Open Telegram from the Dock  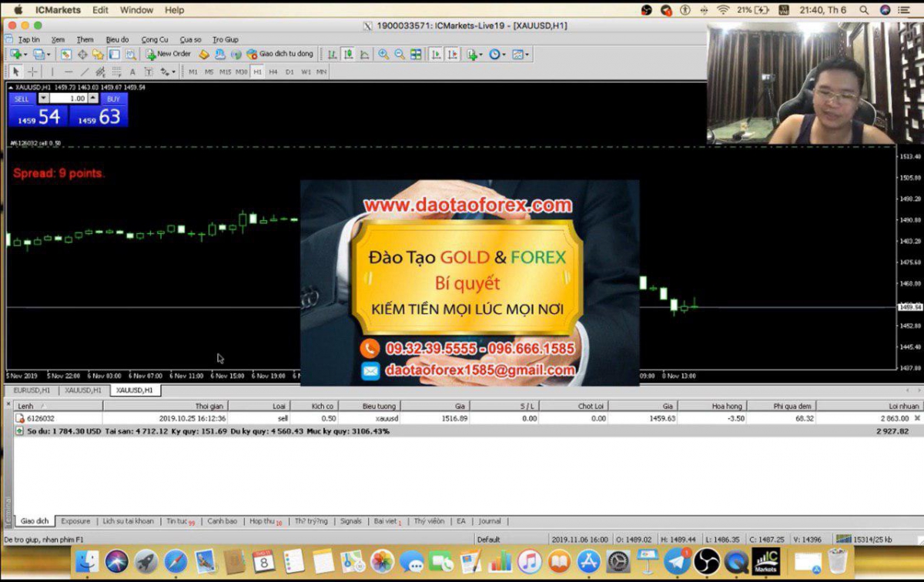tap(677, 561)
